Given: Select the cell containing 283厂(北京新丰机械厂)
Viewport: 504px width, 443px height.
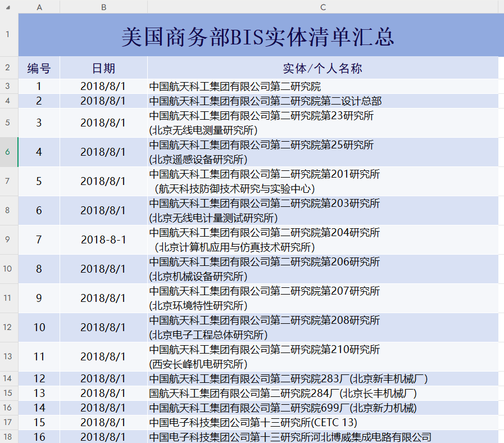Looking at the screenshot, I should point(323,378).
